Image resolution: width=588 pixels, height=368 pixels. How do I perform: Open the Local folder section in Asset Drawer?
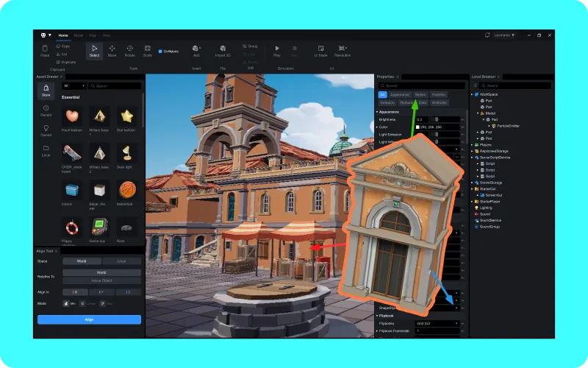46,151
